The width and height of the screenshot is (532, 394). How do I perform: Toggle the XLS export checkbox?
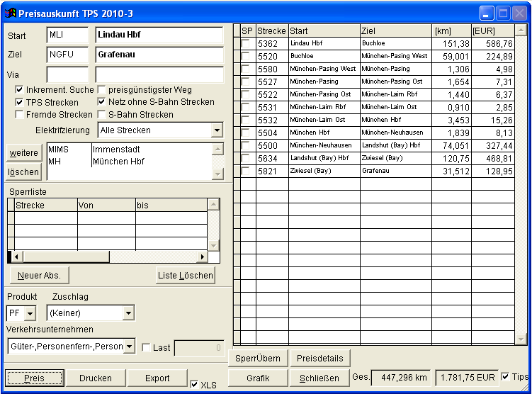[194, 385]
